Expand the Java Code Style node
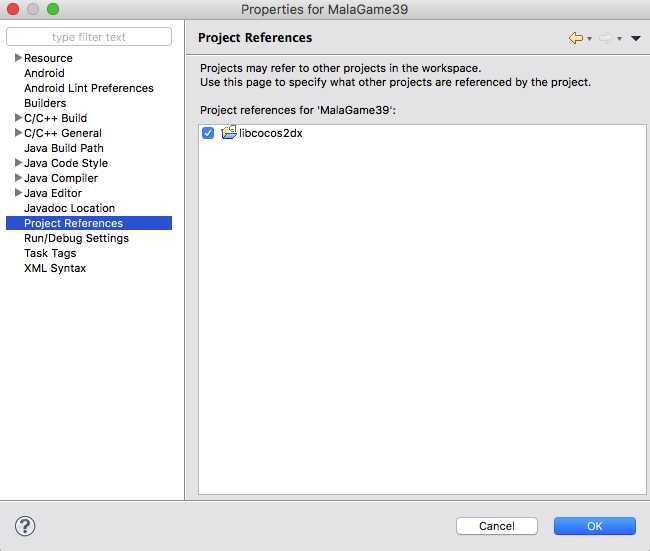Viewport: 650px width, 551px height. tap(18, 163)
